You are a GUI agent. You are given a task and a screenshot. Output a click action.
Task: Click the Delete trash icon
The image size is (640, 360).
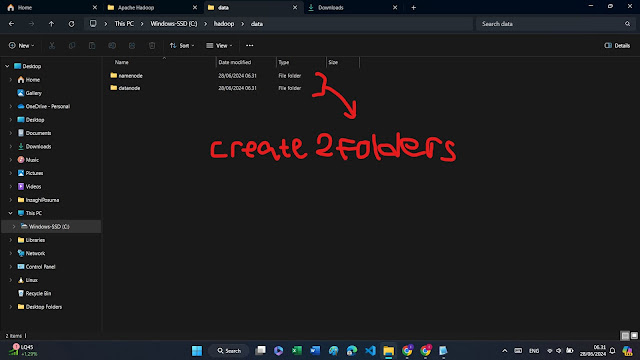152,45
